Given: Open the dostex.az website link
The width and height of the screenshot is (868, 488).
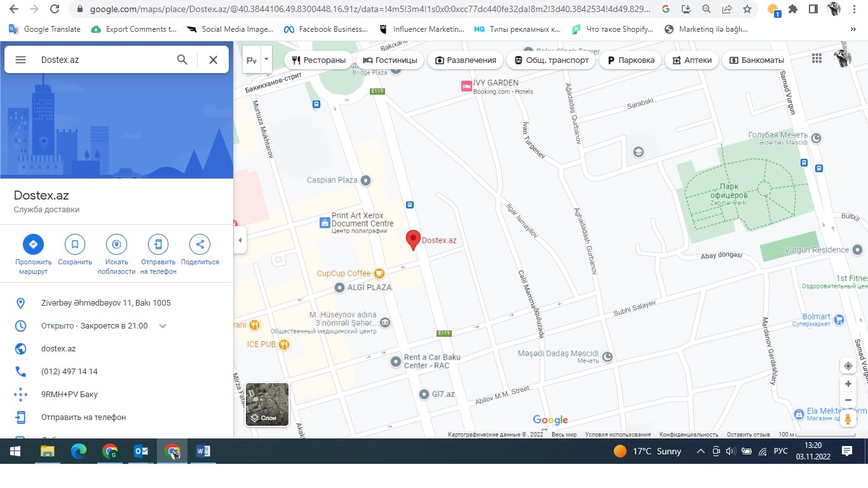Looking at the screenshot, I should (58, 349).
